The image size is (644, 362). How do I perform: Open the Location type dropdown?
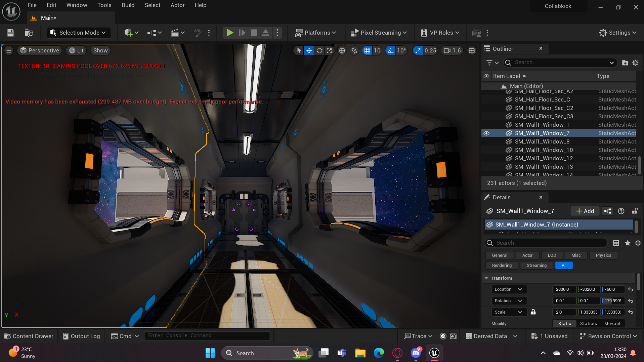tap(509, 289)
